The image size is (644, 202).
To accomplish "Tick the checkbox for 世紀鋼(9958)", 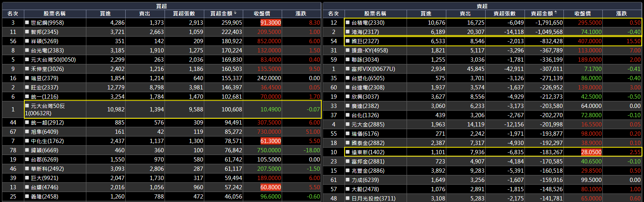I will pos(27,22).
